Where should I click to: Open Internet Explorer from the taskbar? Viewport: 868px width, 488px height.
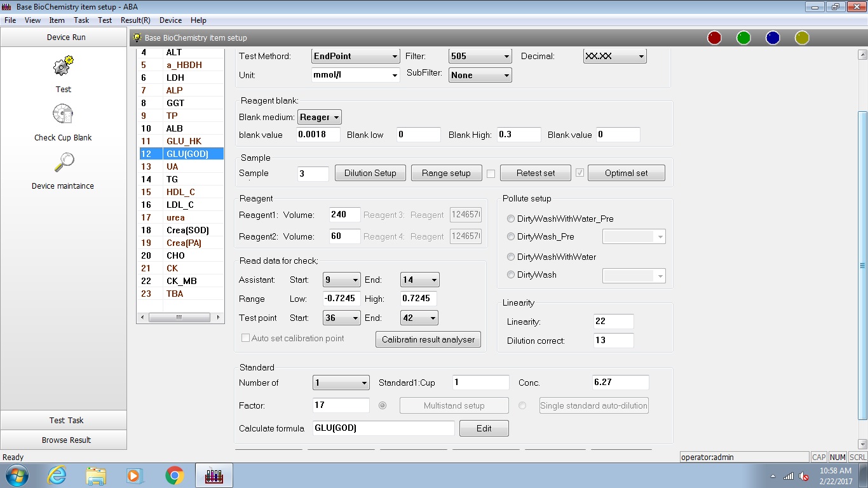[57, 475]
